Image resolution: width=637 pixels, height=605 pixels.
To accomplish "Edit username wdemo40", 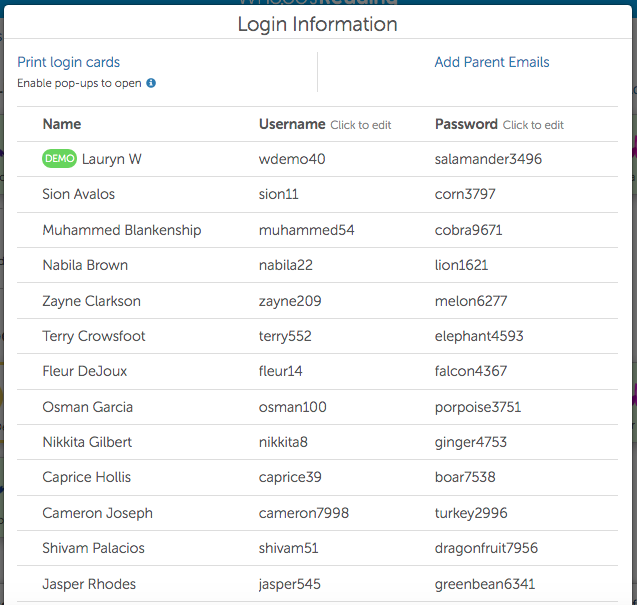I will [x=292, y=159].
